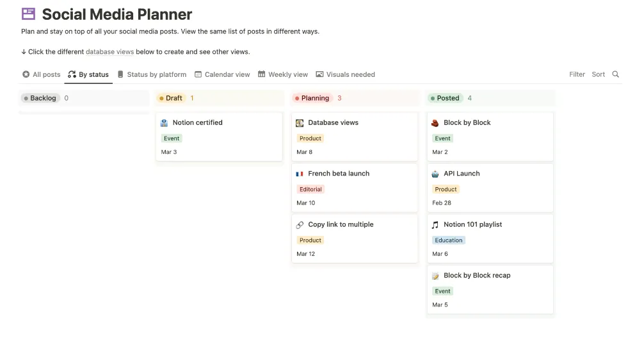Screen dimensions: 644x341
Task: Click the Database views card icon
Action: 300,122
